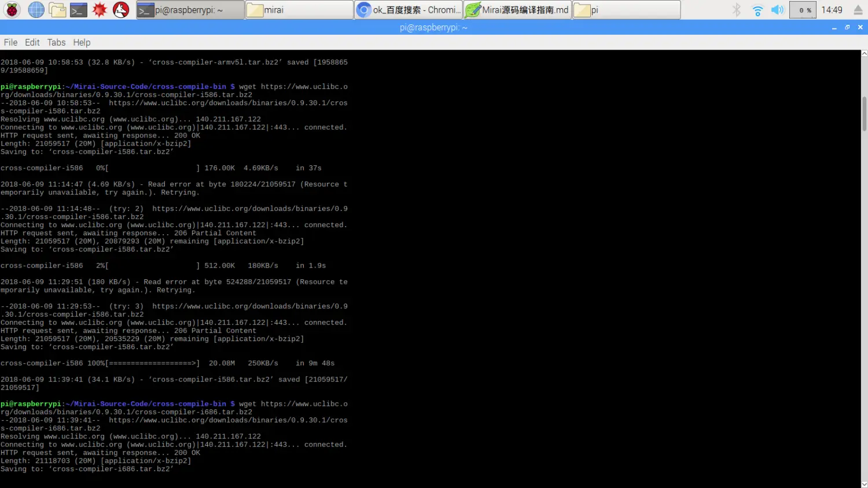Open the Tabs menu
Image resolution: width=868 pixels, height=488 pixels.
pyautogui.click(x=56, y=42)
